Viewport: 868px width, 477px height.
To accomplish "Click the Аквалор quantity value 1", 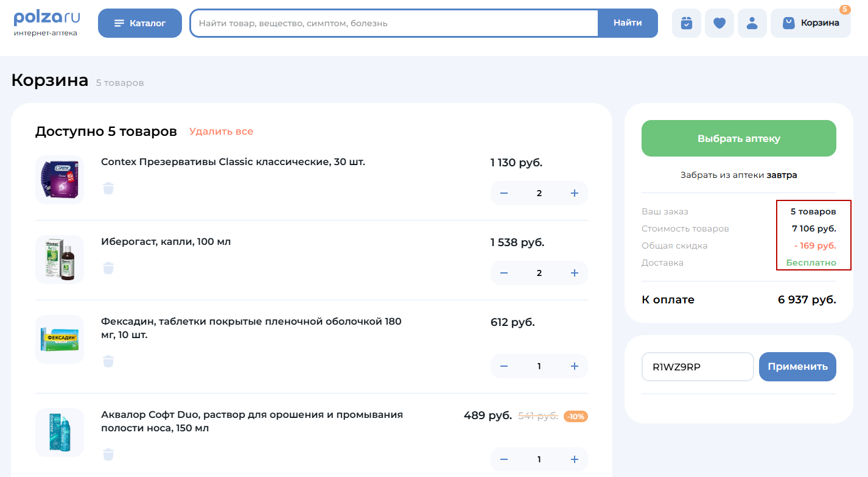I will [539, 459].
